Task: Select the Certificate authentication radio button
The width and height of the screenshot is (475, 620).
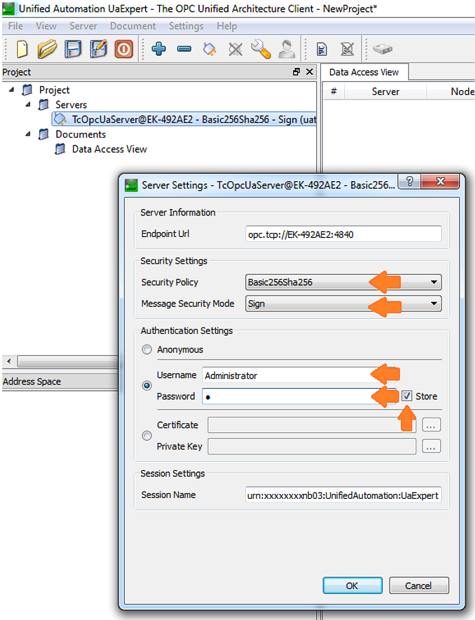Action: click(147, 436)
